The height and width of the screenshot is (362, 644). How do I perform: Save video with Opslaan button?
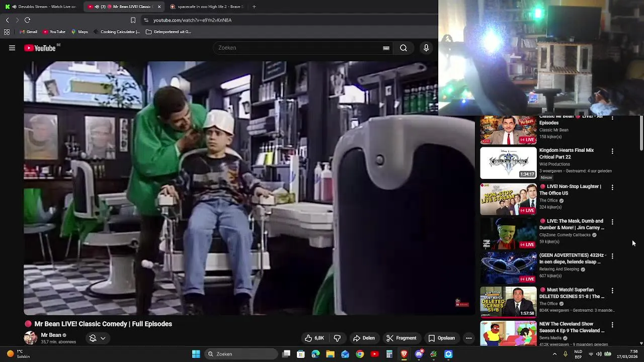[441, 338]
